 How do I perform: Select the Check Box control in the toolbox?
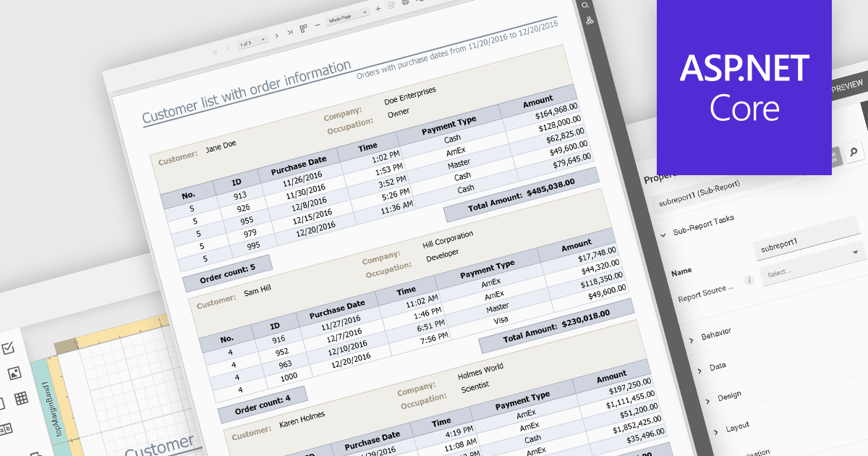point(8,348)
